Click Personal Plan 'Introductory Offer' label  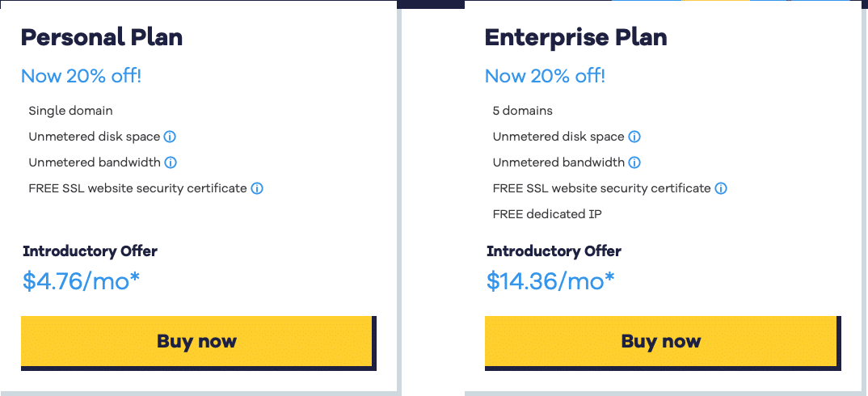(91, 251)
